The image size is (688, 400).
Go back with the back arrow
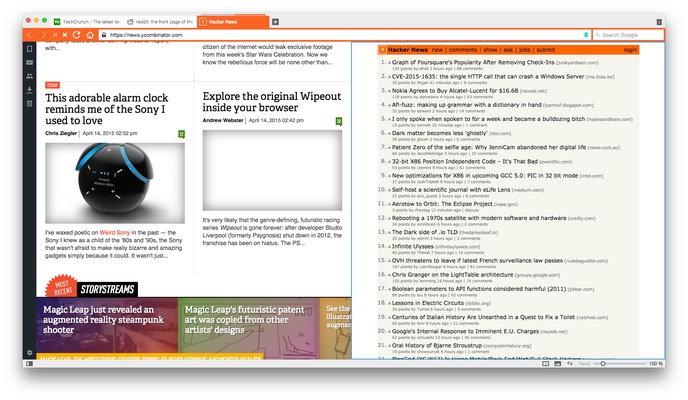tap(30, 35)
